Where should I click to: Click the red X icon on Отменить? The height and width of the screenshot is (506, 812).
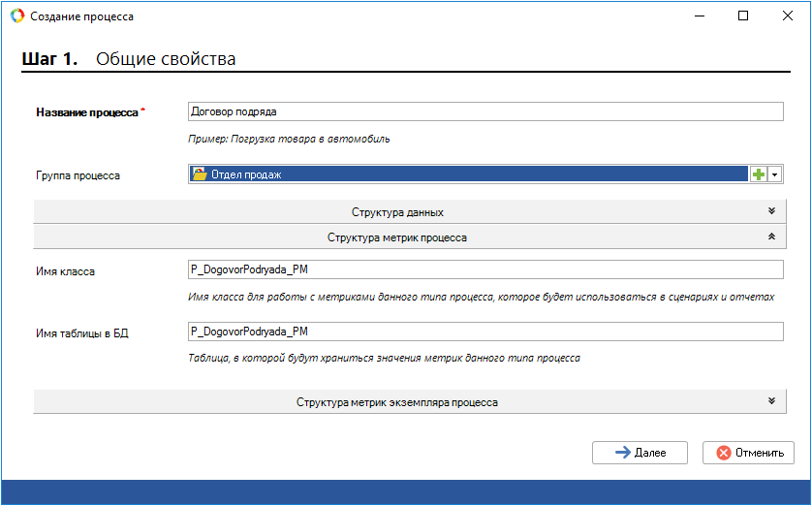click(723, 453)
